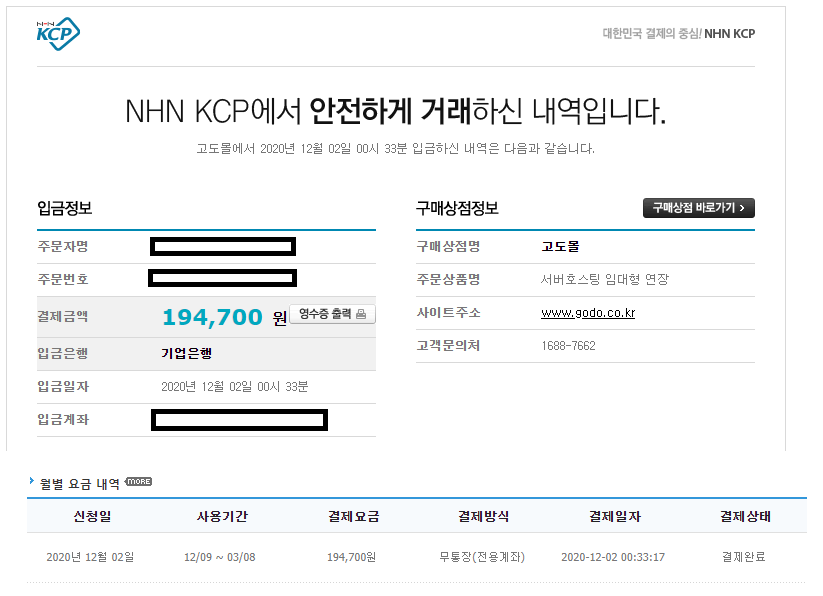Open the 구매상점 바로가기 button
This screenshot has height=596, width=823.
coord(699,208)
